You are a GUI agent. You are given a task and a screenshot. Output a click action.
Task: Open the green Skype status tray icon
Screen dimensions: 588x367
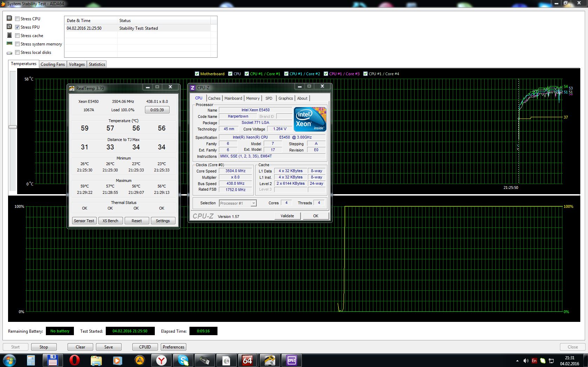point(542,361)
